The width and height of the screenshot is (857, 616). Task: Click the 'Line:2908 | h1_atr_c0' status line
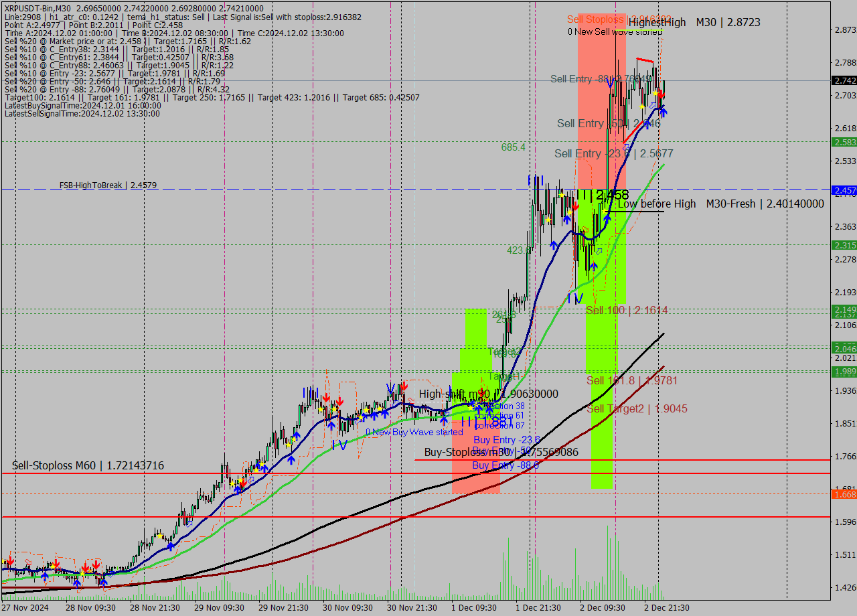pos(183,17)
